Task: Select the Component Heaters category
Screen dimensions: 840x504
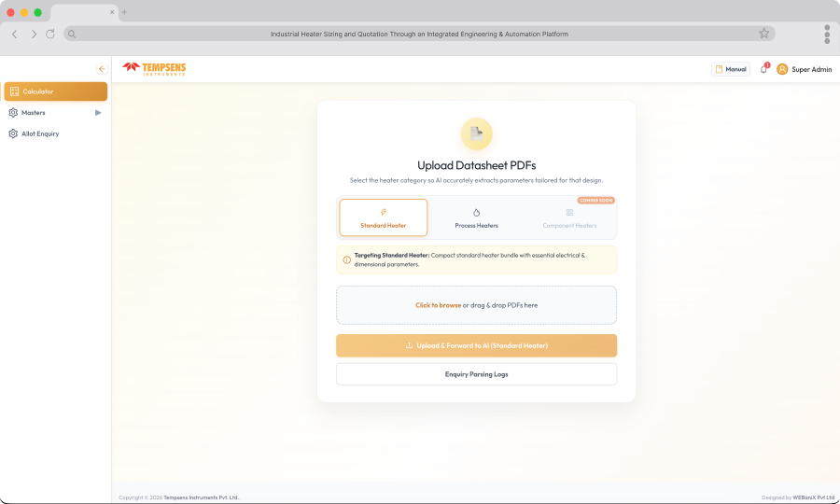Action: click(569, 217)
